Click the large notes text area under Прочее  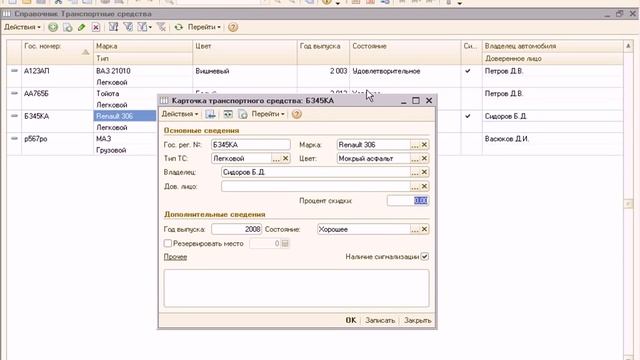pos(296,288)
